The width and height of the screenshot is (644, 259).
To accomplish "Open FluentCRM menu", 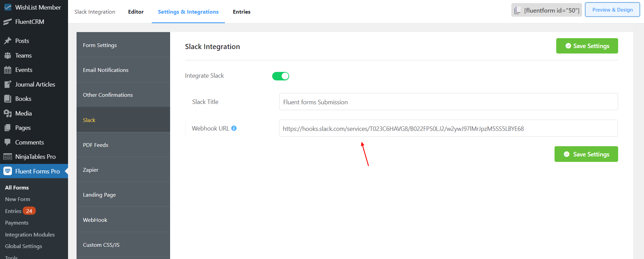I will coord(34,22).
